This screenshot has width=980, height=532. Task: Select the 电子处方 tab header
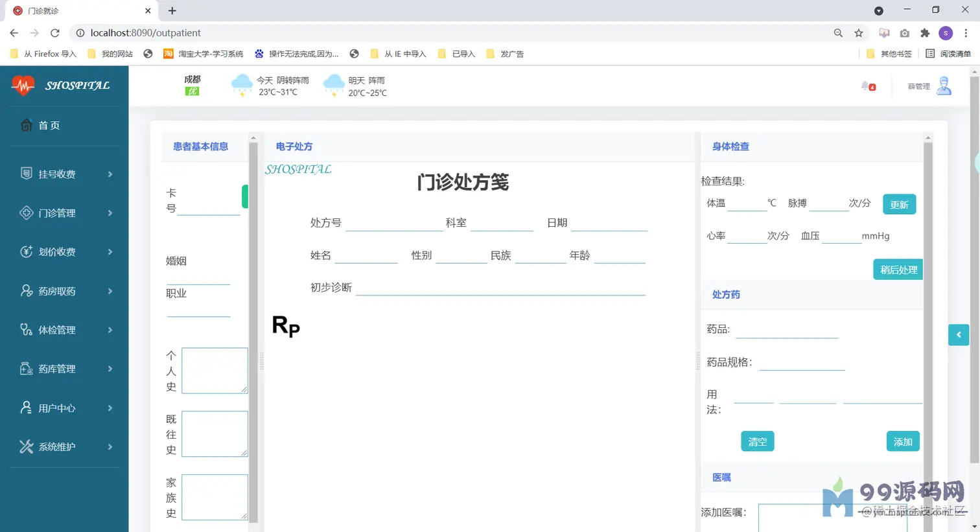pos(294,146)
